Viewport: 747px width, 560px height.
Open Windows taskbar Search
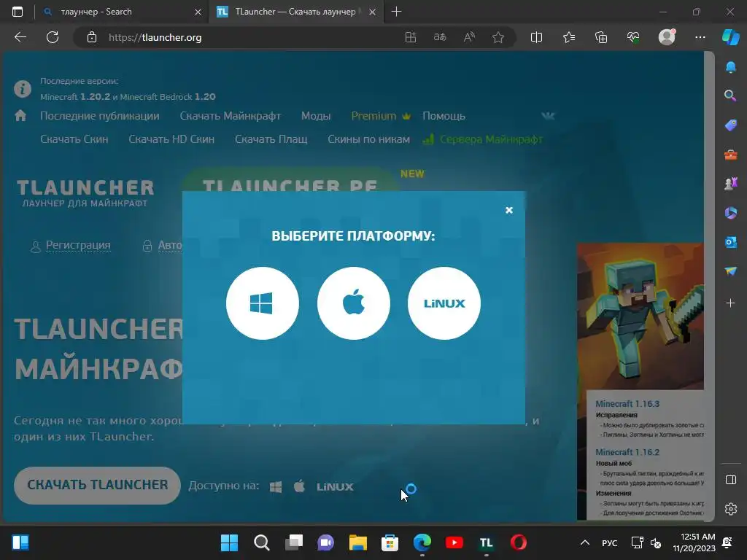coord(262,542)
